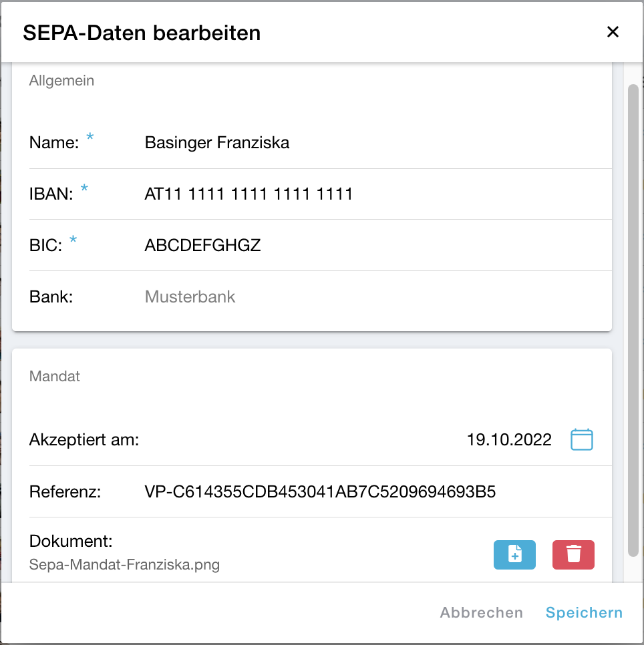This screenshot has height=645, width=644.
Task: Click the Mandat section header
Action: point(54,376)
